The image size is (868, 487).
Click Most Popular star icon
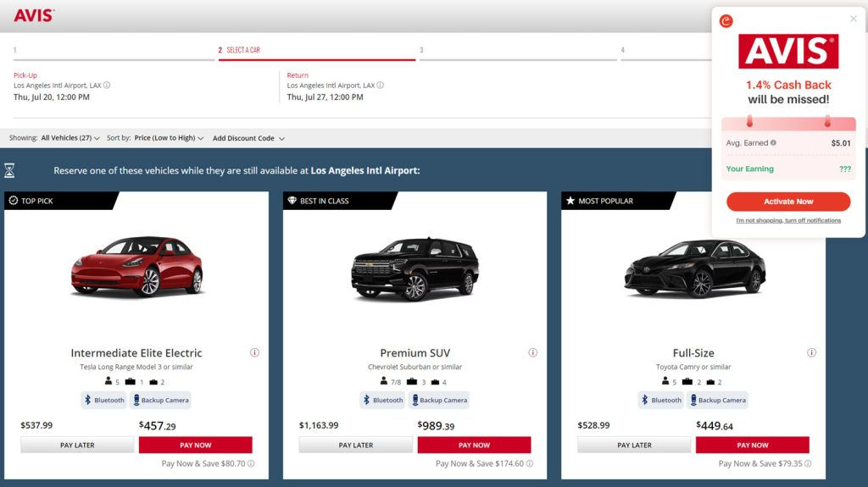pos(570,201)
